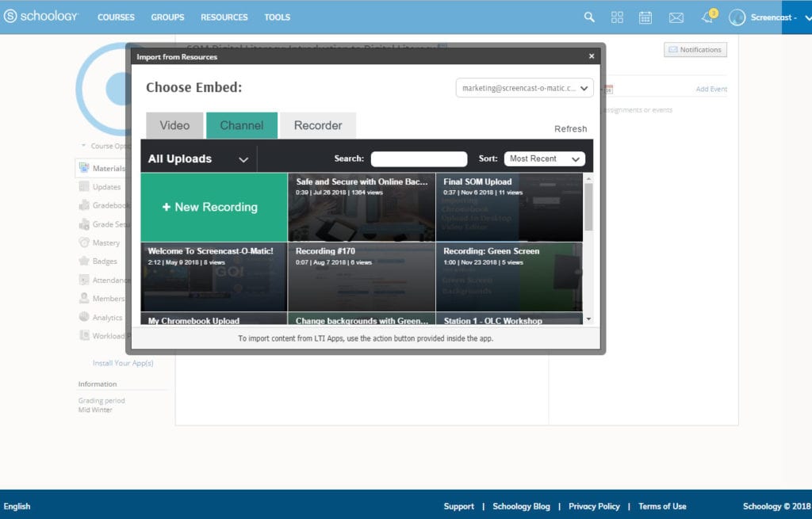Open the Most Recent sort dropdown

[544, 158]
